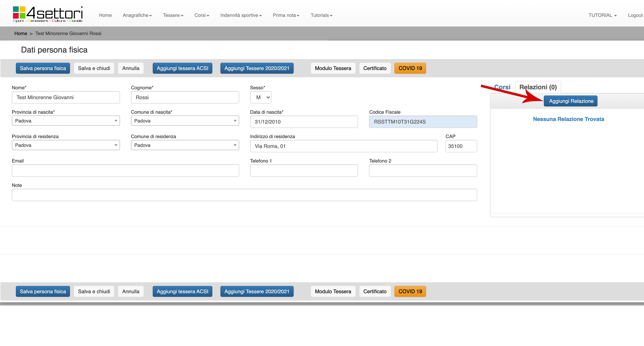Image resolution: width=644 pixels, height=346 pixels.
Task: Open the Anagrafiche menu
Action: (x=137, y=15)
